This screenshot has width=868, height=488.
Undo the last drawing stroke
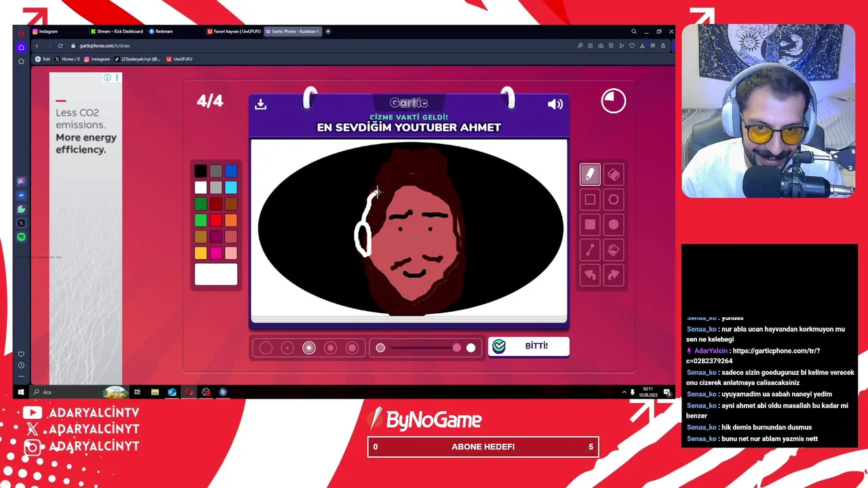590,274
